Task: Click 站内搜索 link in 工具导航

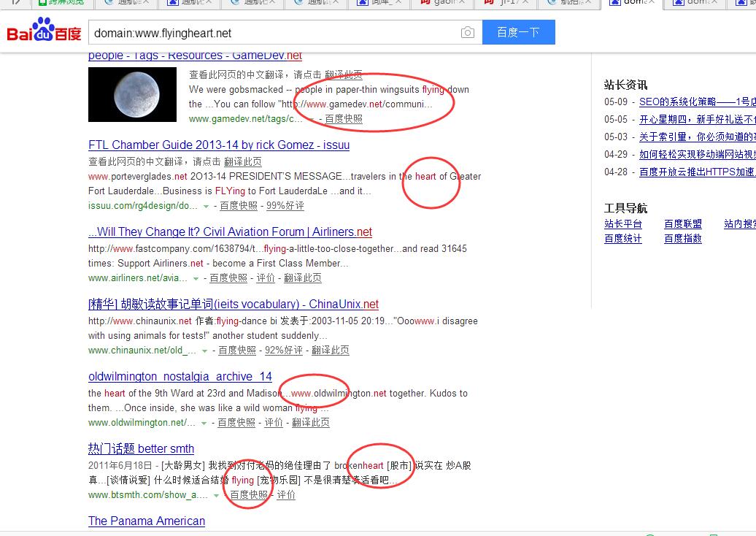Action: (740, 224)
